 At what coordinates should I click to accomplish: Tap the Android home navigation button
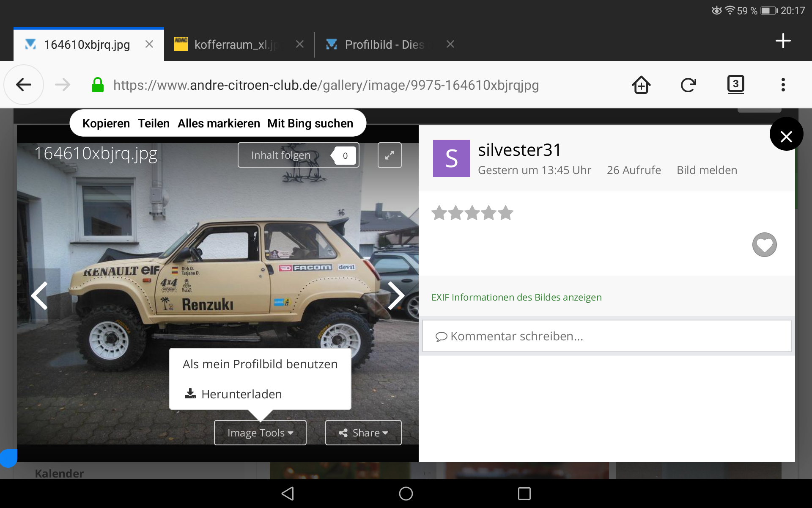(x=406, y=494)
